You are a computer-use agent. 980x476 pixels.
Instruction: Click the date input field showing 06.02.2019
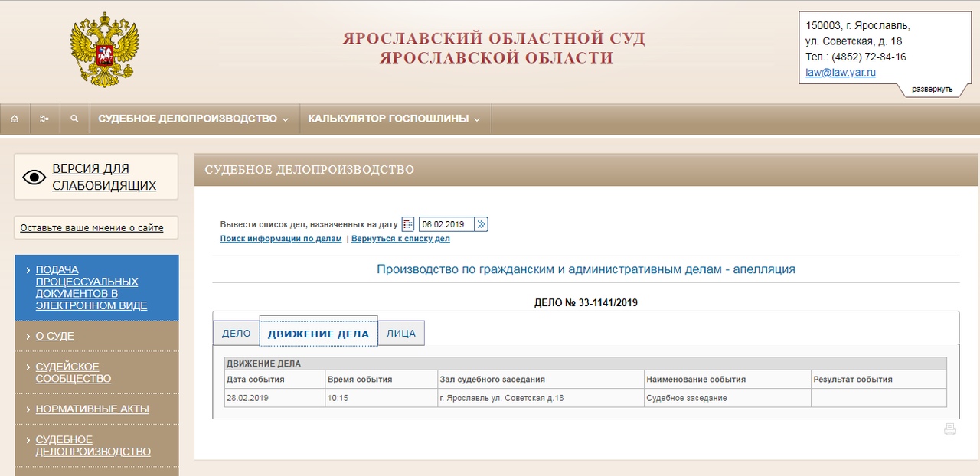[446, 224]
